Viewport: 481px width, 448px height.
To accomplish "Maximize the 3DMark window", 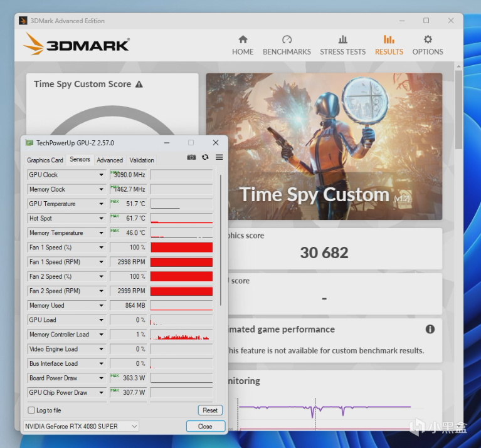I will tap(426, 21).
